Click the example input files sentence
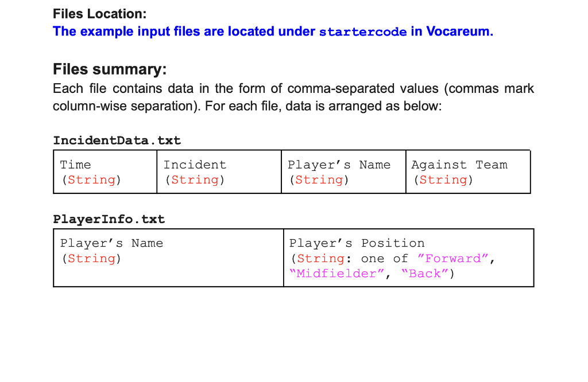This screenshot has height=382, width=588. [x=273, y=32]
